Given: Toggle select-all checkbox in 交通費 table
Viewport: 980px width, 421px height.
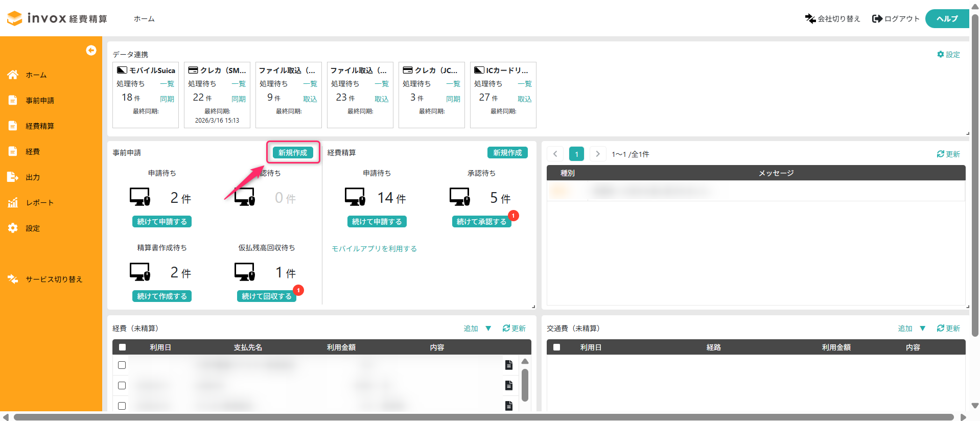Looking at the screenshot, I should tap(556, 347).
